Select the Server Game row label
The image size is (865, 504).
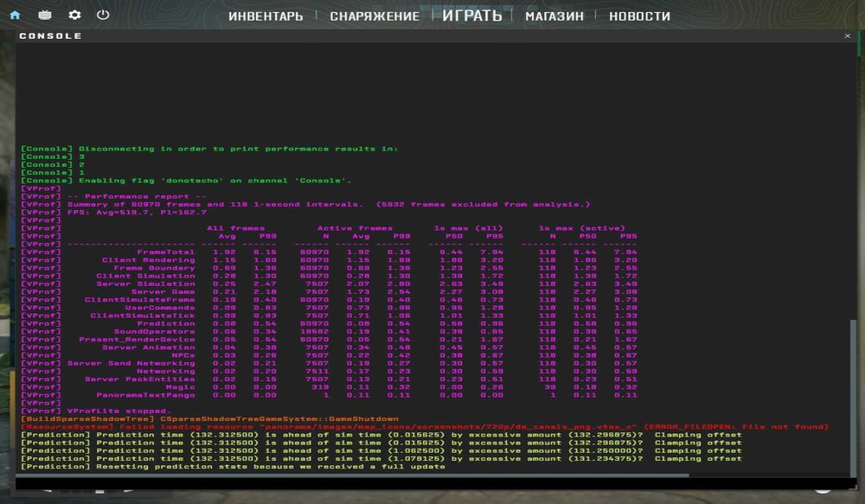click(163, 291)
